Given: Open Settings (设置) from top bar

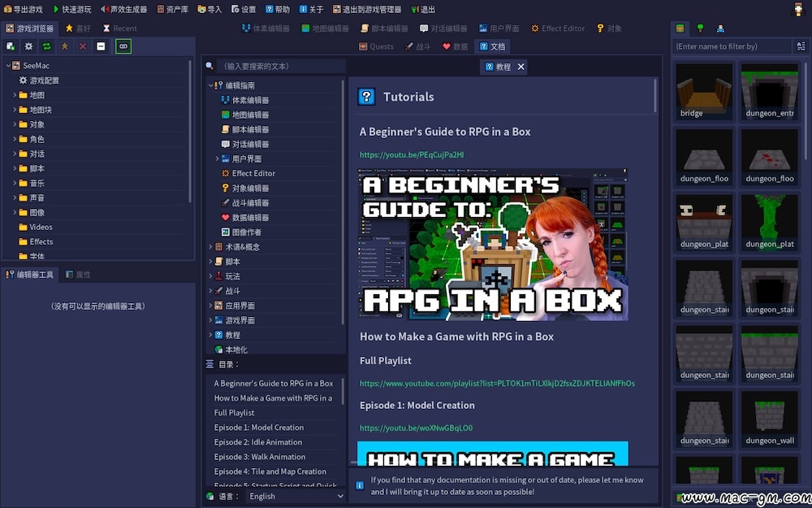Looking at the screenshot, I should pyautogui.click(x=244, y=9).
